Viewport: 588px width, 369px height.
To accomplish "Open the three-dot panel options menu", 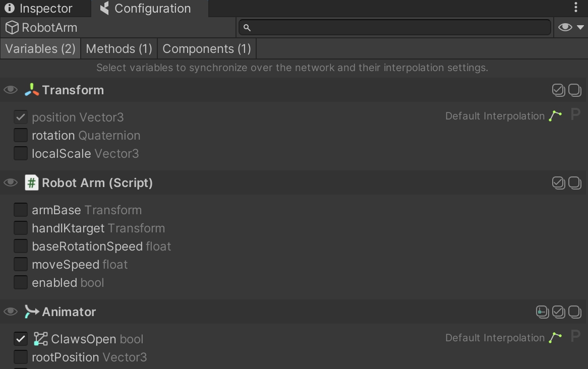I will coord(576,8).
